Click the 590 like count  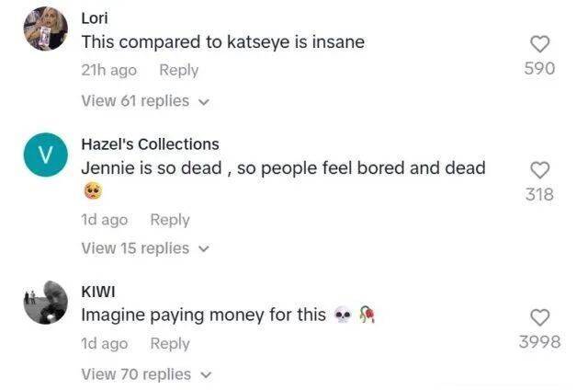click(540, 68)
